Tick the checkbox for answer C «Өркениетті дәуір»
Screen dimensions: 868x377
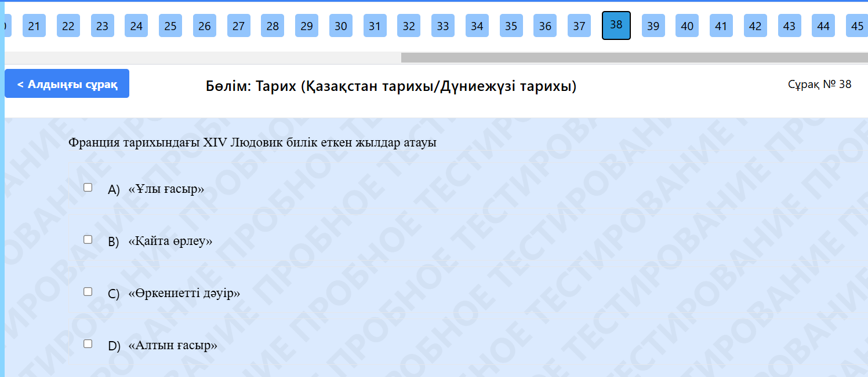(x=88, y=292)
